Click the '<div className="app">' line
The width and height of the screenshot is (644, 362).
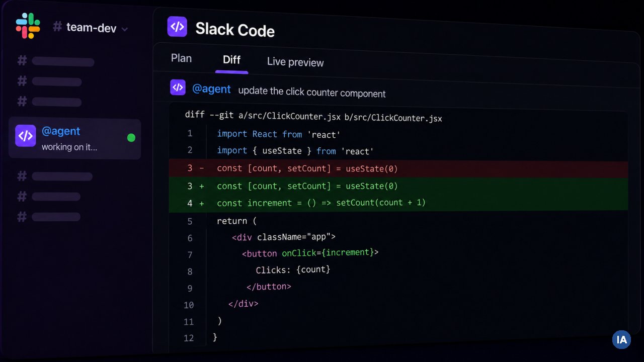click(284, 237)
